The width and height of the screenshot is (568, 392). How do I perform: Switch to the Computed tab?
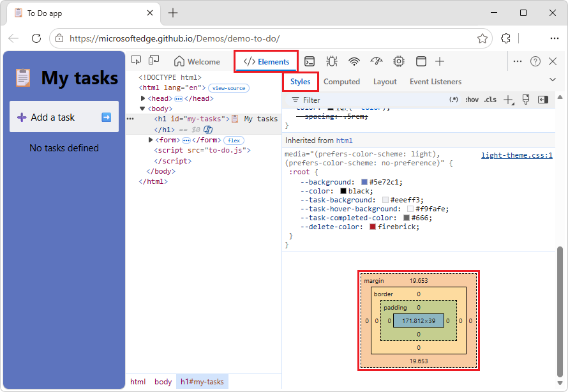[341, 82]
